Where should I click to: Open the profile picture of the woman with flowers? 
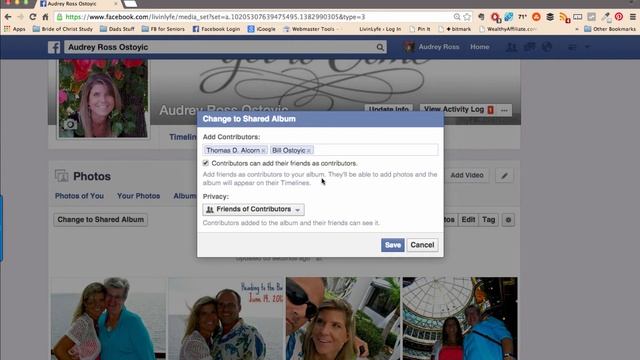tap(103, 98)
